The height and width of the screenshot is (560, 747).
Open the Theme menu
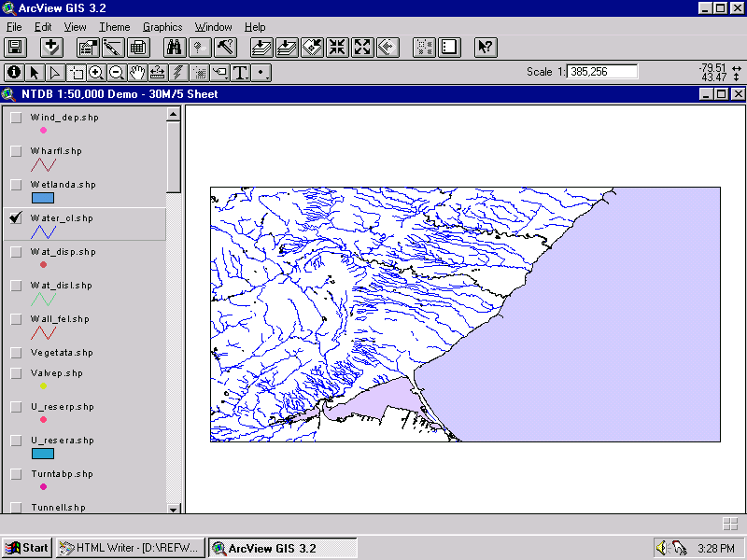coord(114,27)
